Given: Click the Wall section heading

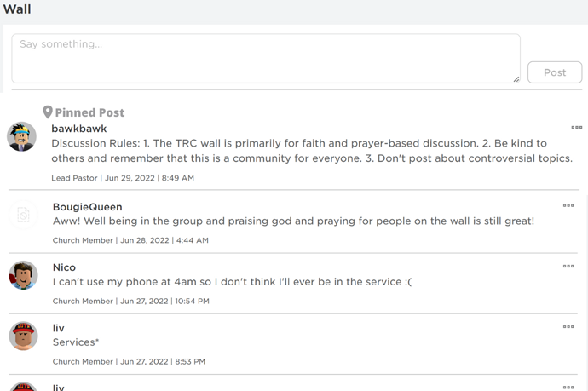Looking at the screenshot, I should point(17,9).
